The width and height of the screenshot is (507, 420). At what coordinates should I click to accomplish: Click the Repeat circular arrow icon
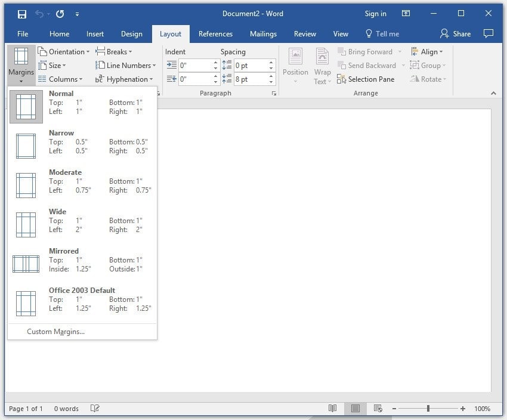pos(60,14)
